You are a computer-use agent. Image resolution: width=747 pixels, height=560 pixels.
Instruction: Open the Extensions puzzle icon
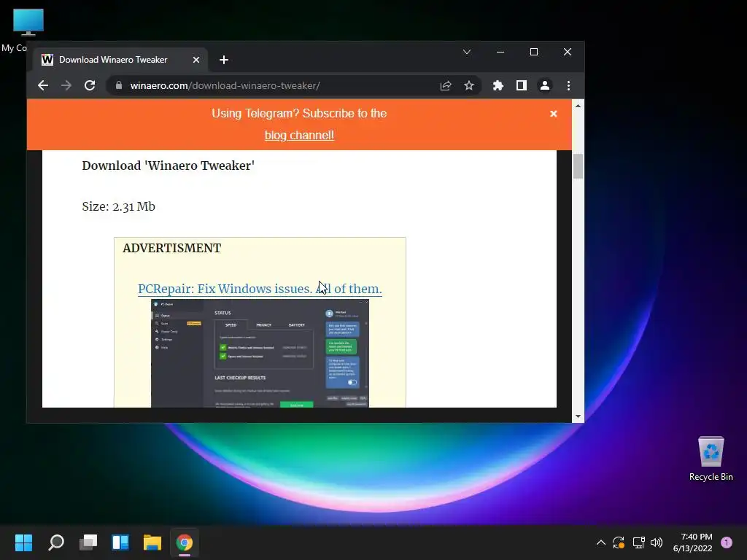point(498,86)
